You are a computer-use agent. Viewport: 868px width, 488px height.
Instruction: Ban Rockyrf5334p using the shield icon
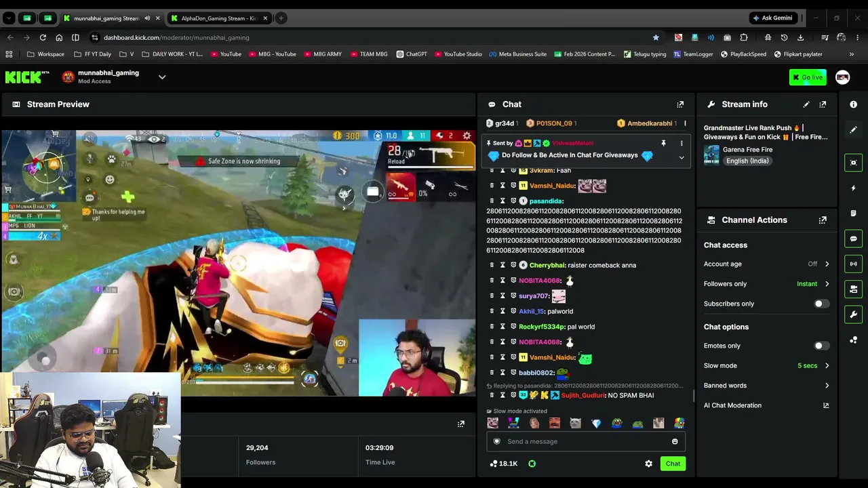coord(513,327)
